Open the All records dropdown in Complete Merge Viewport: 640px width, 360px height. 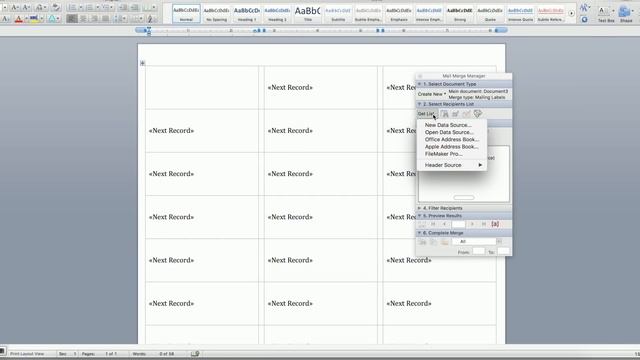click(x=477, y=242)
